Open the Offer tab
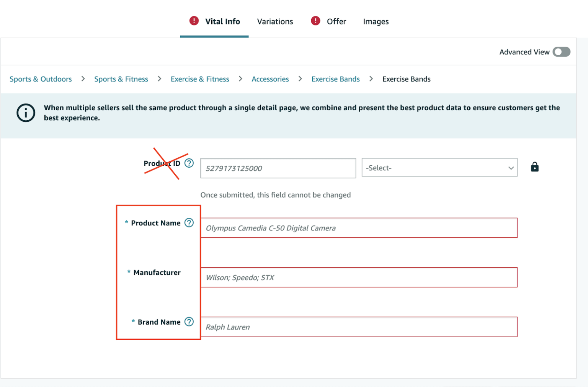Screen dimensions: 588x387 [336, 21]
